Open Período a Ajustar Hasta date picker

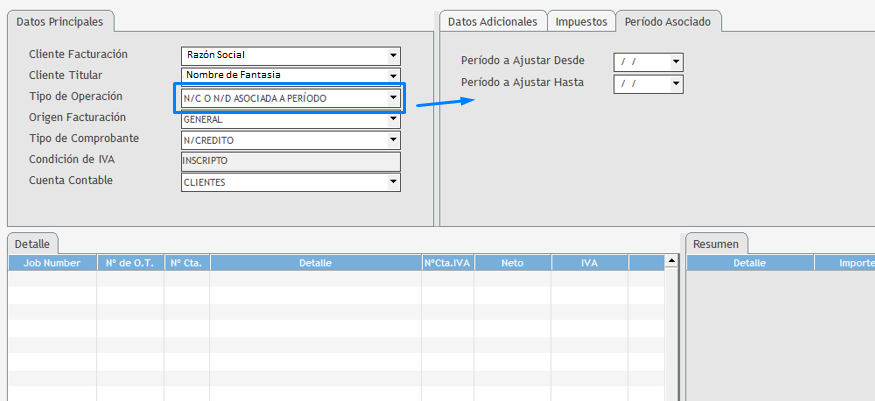click(x=676, y=84)
